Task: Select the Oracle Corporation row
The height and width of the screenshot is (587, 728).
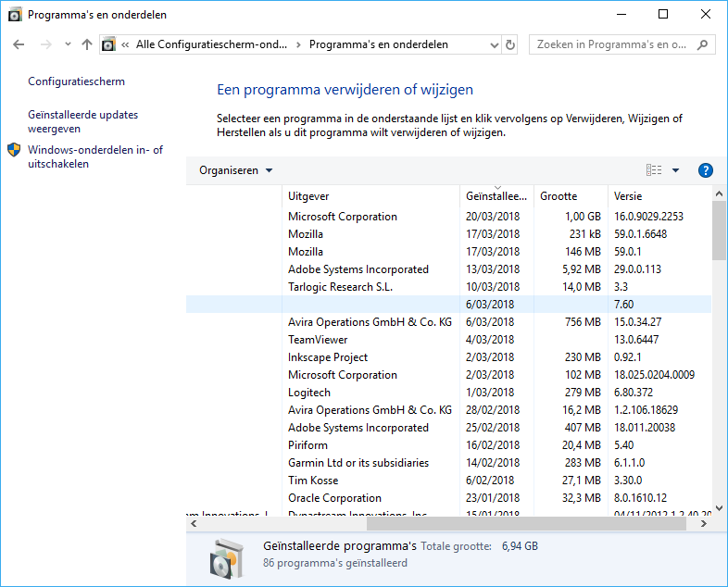Action: (448, 498)
